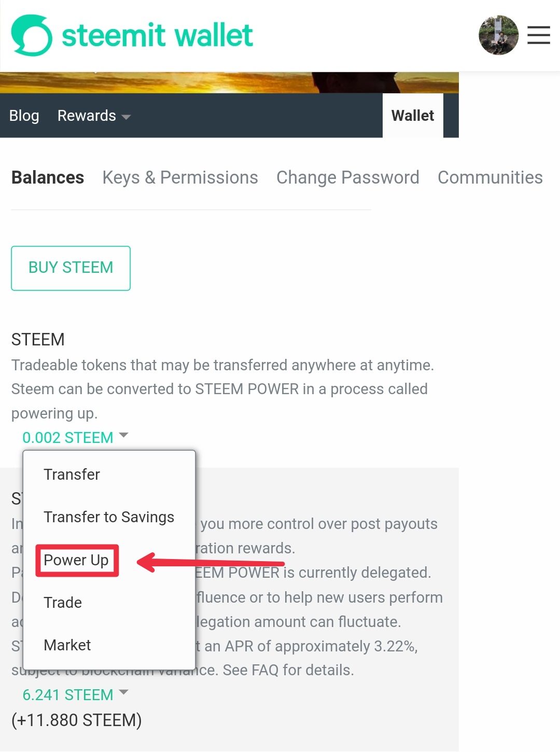Open the hamburger menu

538,35
